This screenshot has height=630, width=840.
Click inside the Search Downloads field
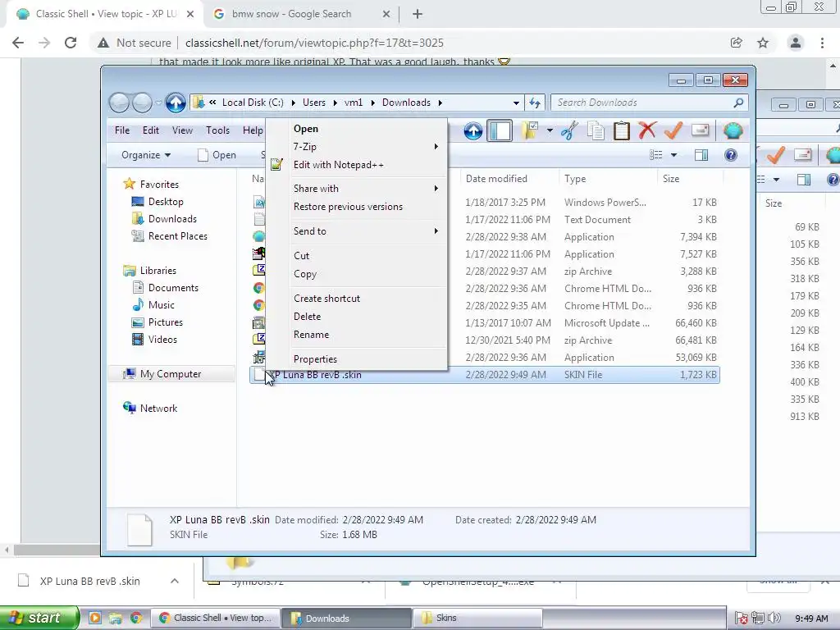pos(648,103)
